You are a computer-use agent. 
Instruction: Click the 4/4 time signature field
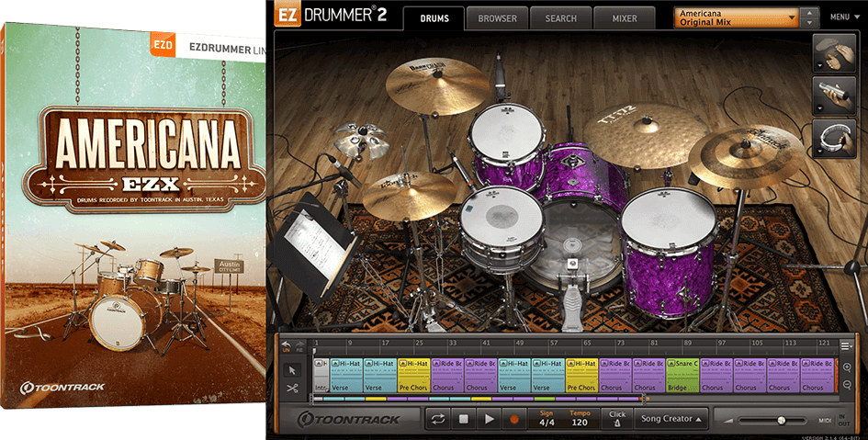click(547, 423)
